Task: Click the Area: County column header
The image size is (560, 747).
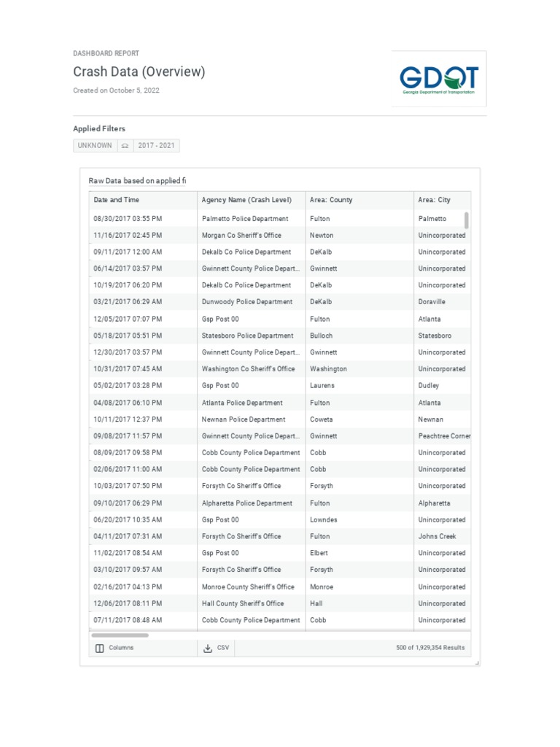Action: 331,200
